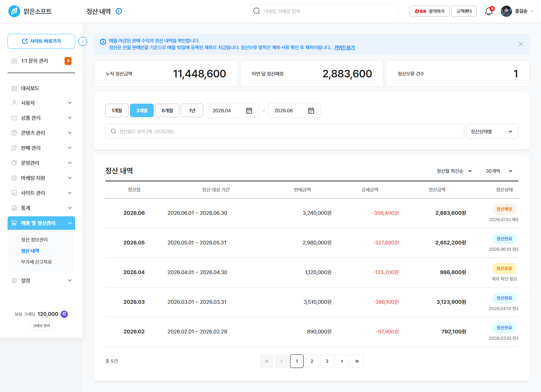Select the 6개월 period filter

click(x=167, y=110)
